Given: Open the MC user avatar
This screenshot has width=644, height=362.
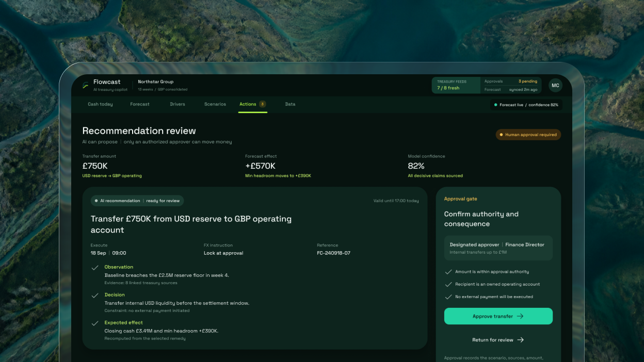Looking at the screenshot, I should (x=555, y=86).
